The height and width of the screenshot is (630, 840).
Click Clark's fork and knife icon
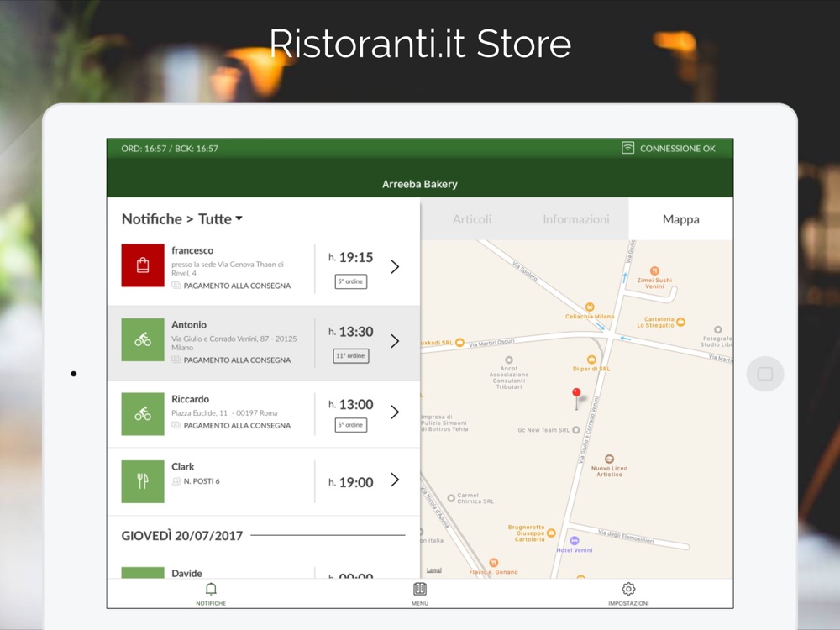(x=143, y=481)
